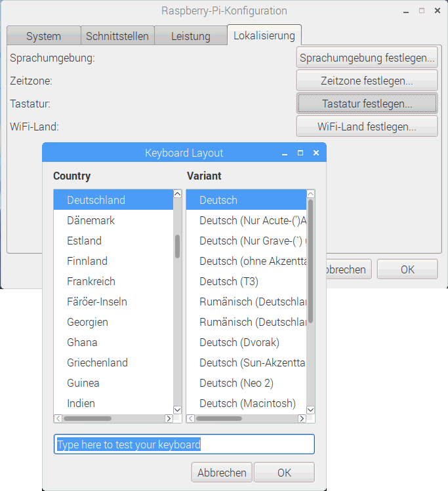
Task: Switch to the Leistung tab
Action: pos(191,36)
